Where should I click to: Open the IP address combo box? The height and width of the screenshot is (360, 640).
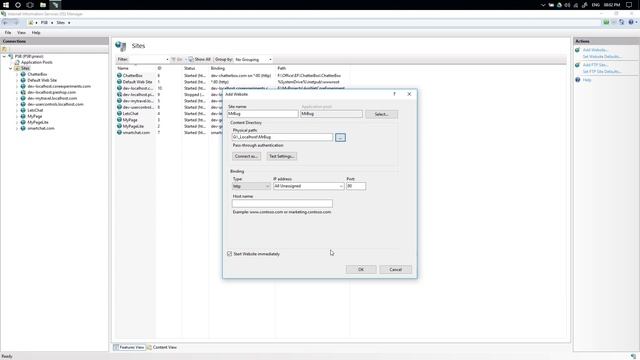pos(309,186)
